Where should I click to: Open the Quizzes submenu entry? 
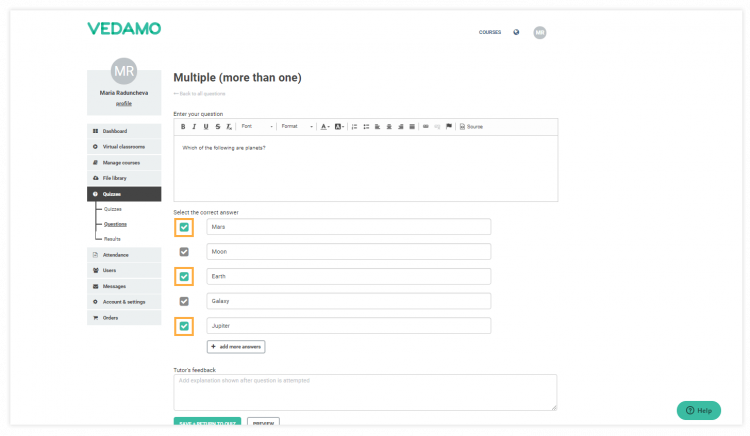coord(113,209)
